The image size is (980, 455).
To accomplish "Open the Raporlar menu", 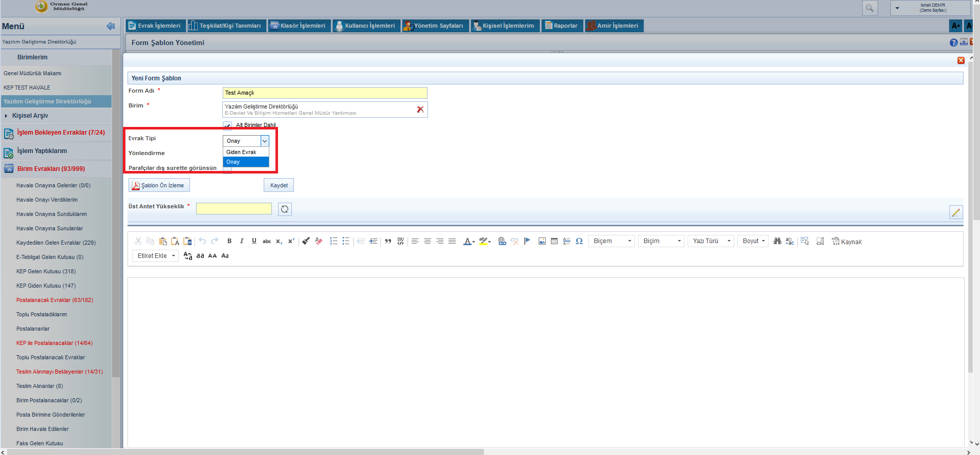I will tap(562, 26).
